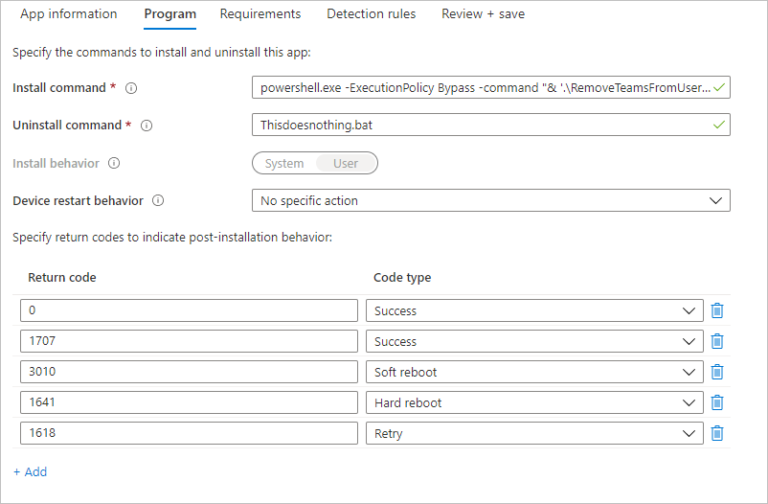Focus the Install command input field
Image resolution: width=768 pixels, height=504 pixels.
click(491, 88)
